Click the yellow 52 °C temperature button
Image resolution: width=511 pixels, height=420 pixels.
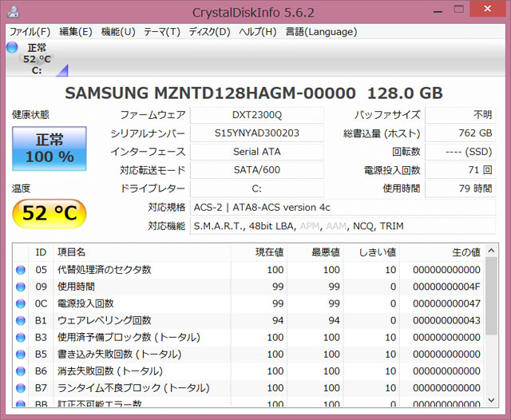coord(50,213)
